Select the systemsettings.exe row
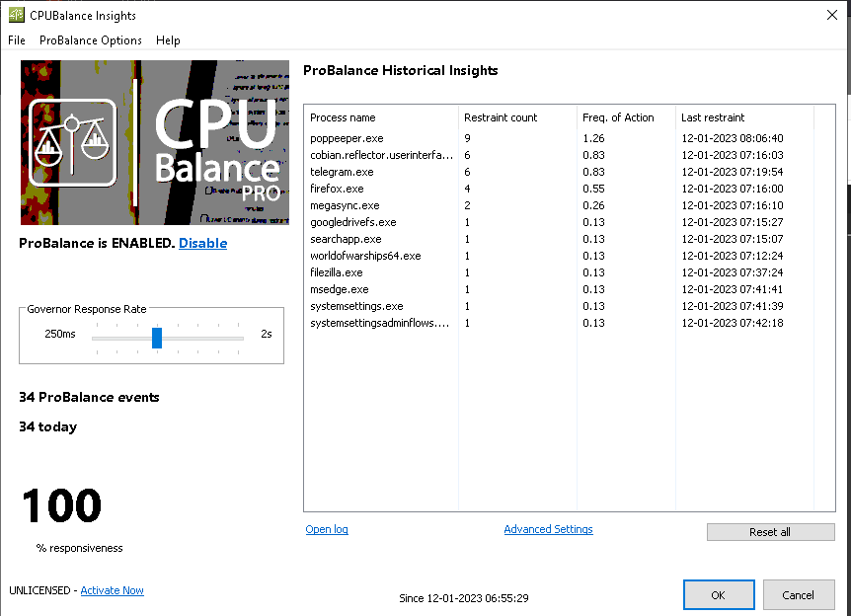The height and width of the screenshot is (616, 851). click(x=559, y=307)
